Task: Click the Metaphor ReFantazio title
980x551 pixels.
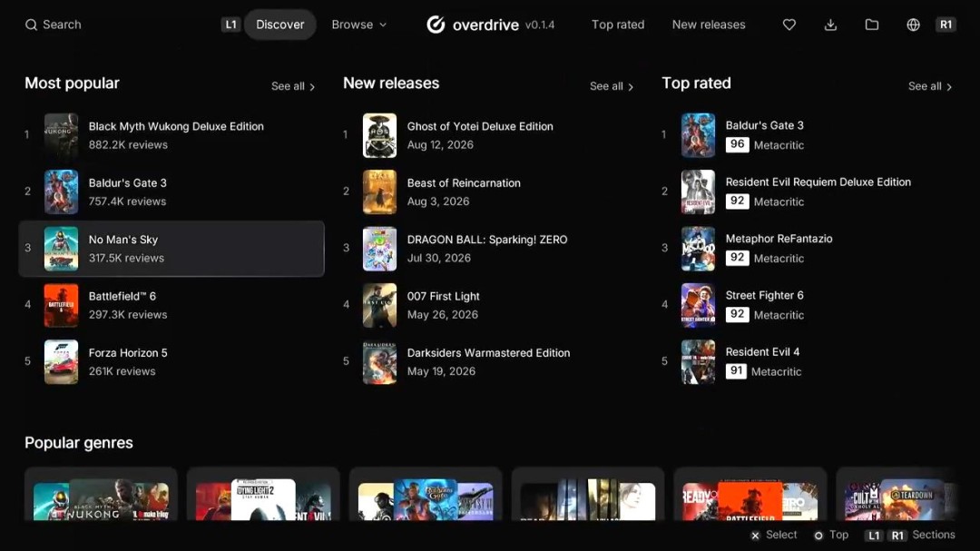Action: (779, 239)
